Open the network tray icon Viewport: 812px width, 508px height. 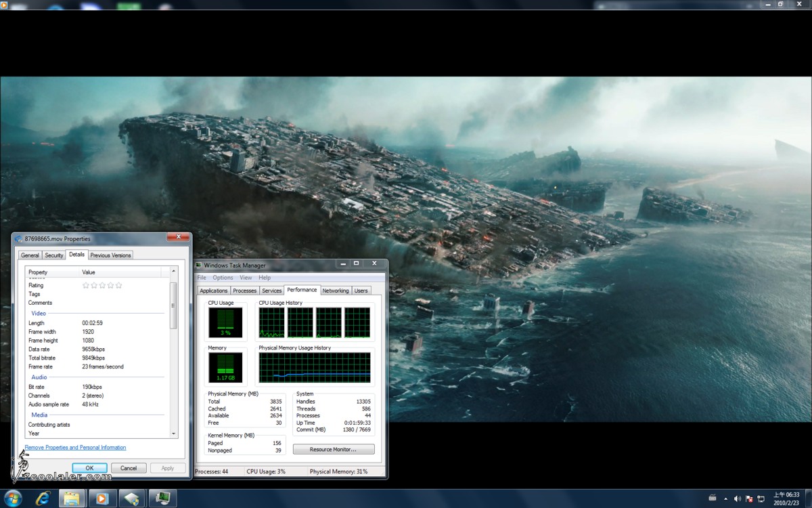(761, 499)
